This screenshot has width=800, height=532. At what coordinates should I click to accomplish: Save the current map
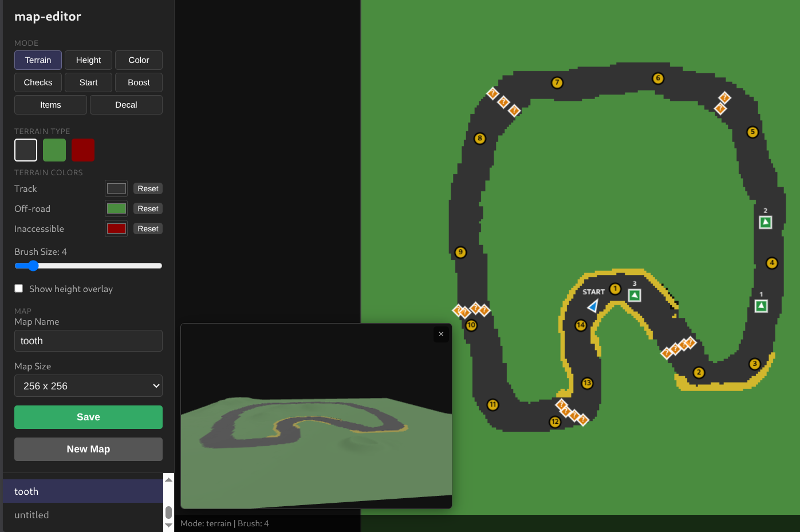coord(88,417)
